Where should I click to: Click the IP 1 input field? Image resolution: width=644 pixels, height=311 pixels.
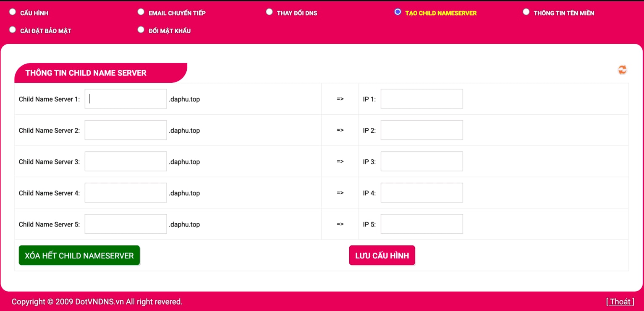[x=421, y=99]
